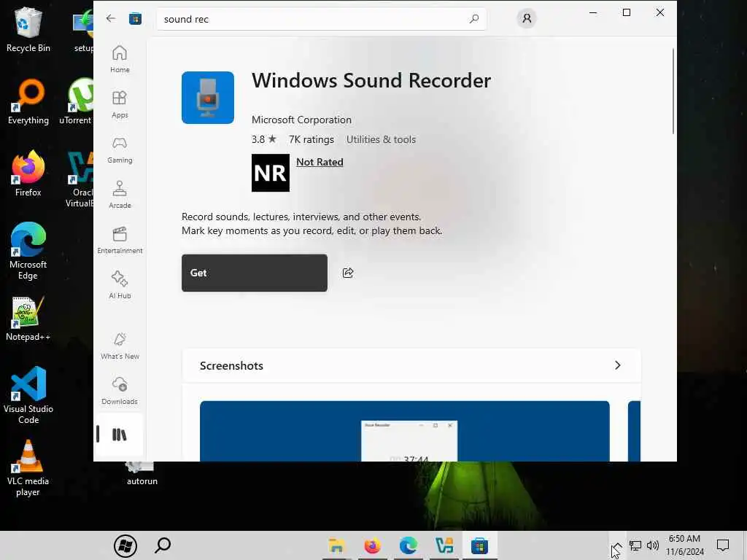Open the volume speaker icon in tray
This screenshot has width=747, height=560.
653,545
